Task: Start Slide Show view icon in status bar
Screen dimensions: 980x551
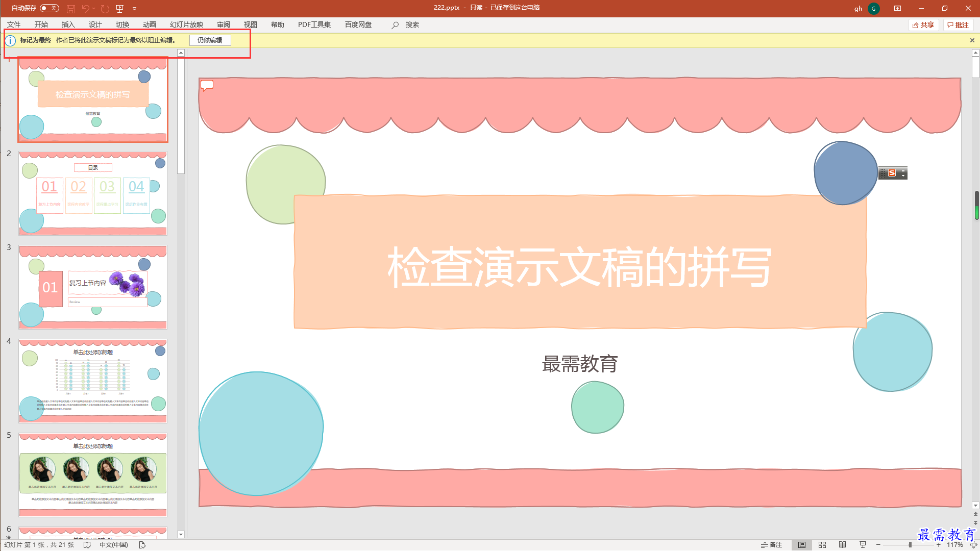Action: point(863,545)
